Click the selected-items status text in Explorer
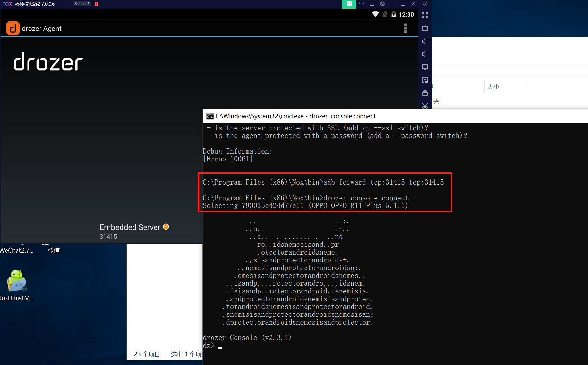 pyautogui.click(x=187, y=354)
